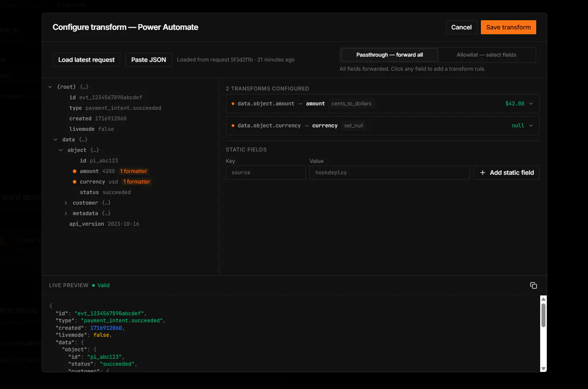
Task: Expand the currency transform rule chevron
Action: [x=531, y=126]
